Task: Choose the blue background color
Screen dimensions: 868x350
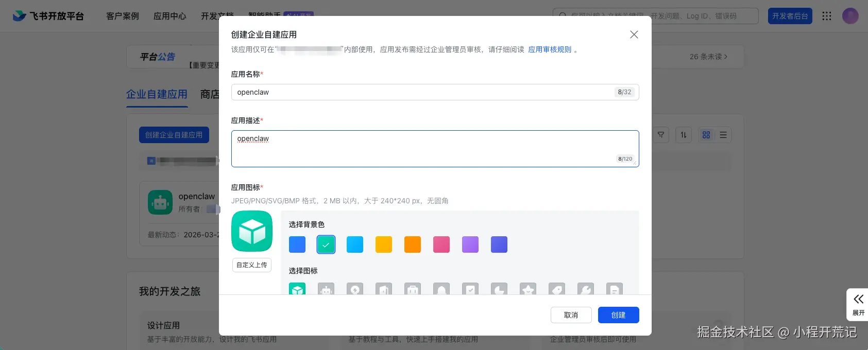Action: [297, 244]
